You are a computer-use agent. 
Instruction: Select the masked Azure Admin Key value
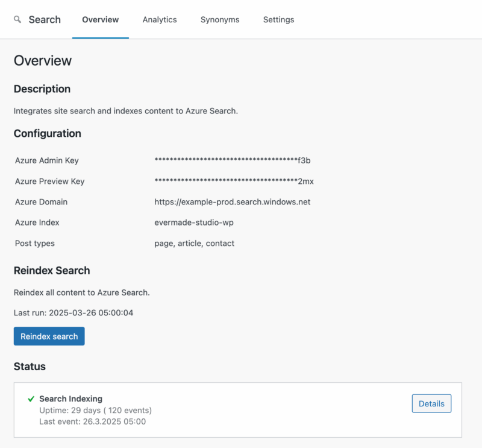[232, 160]
